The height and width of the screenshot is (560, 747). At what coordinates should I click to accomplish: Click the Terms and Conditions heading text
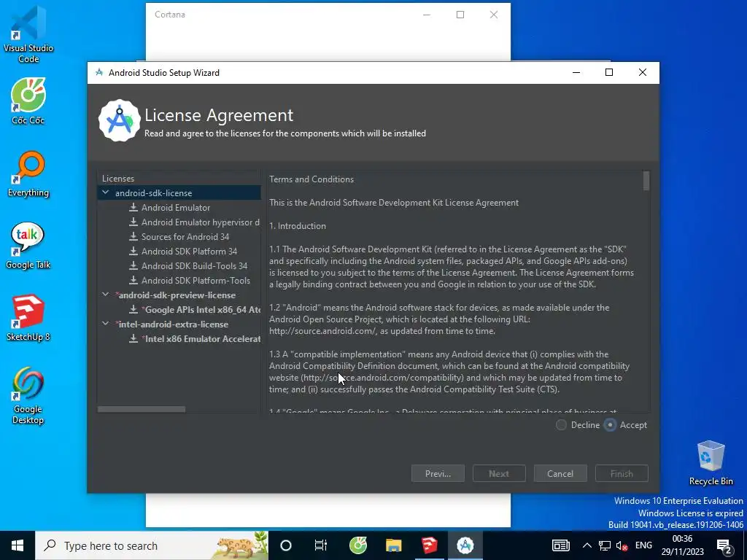point(311,179)
